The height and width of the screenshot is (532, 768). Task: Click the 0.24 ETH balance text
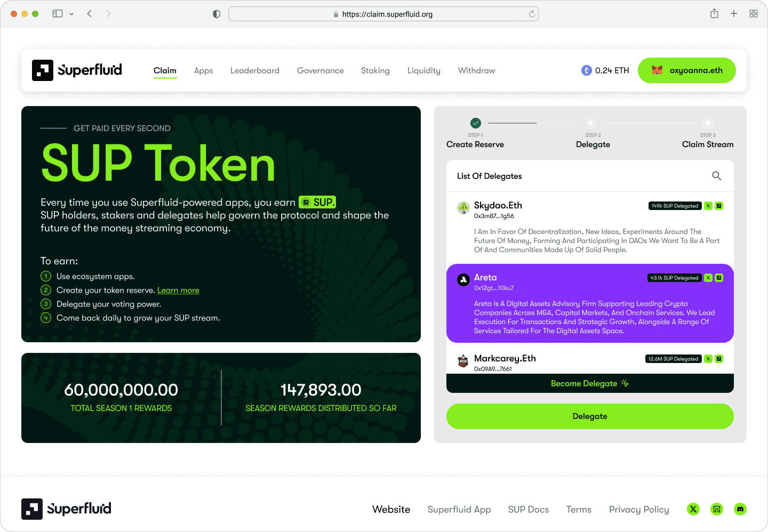coord(612,70)
